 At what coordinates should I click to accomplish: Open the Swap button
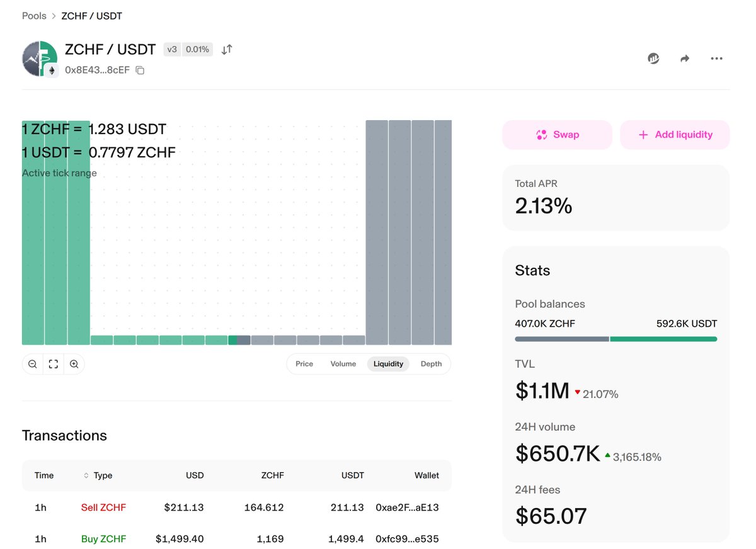coord(557,135)
